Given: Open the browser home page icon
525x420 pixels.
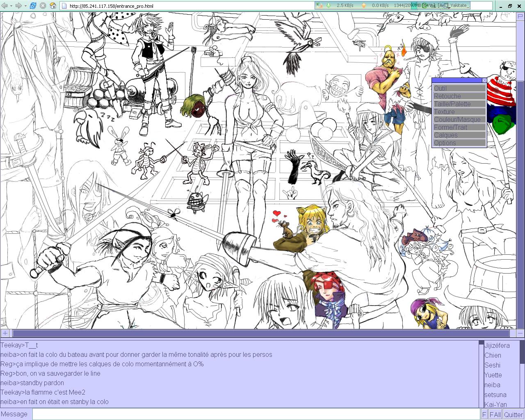Looking at the screenshot, I should [x=53, y=6].
